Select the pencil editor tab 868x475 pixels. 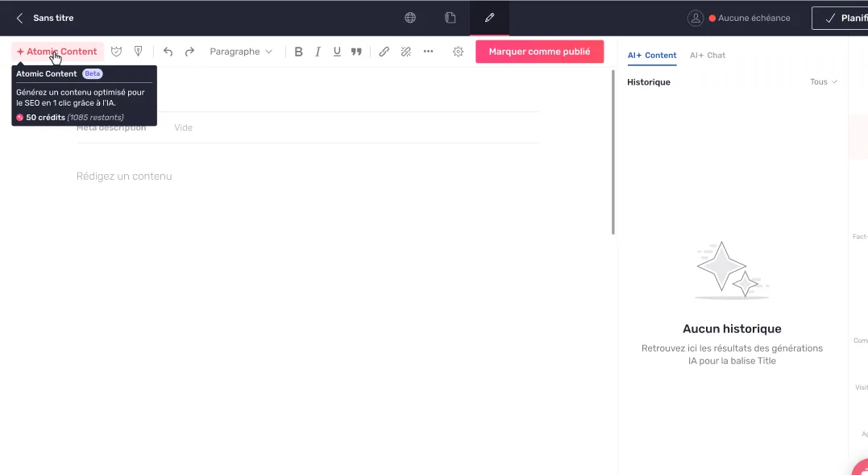489,18
